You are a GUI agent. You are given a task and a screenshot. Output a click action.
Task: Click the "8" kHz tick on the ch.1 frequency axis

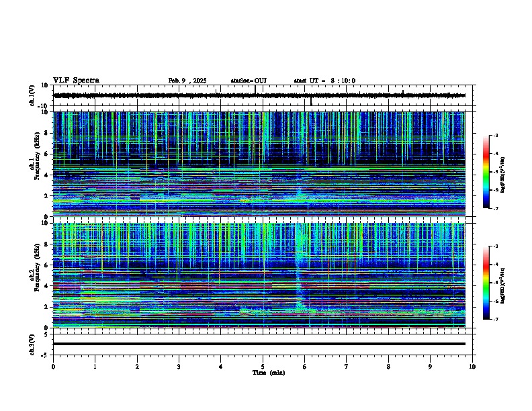(47, 133)
